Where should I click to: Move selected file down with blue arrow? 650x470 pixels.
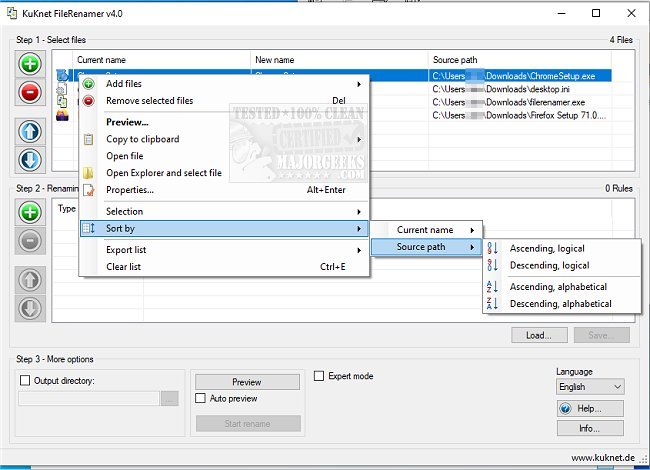[x=30, y=160]
